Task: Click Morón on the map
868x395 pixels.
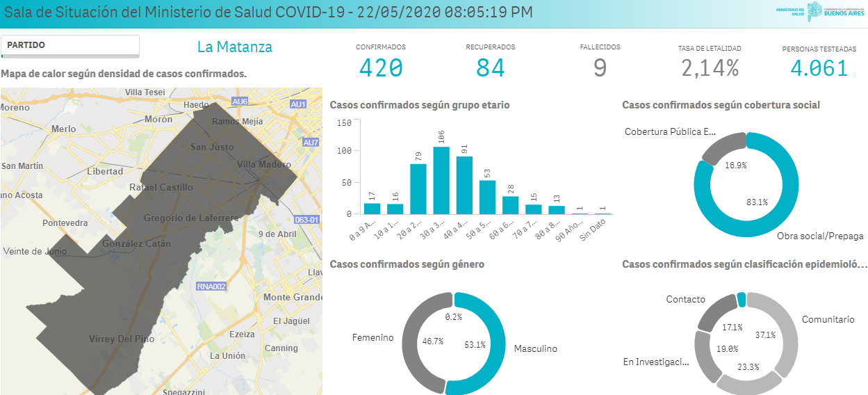Action: point(158,119)
